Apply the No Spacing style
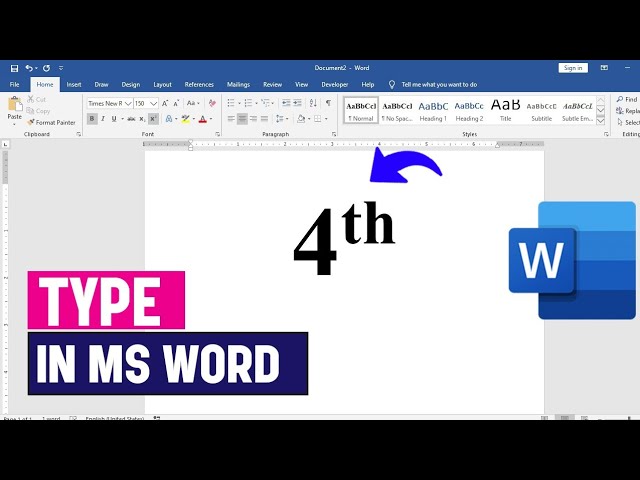640x480 pixels. pyautogui.click(x=397, y=110)
